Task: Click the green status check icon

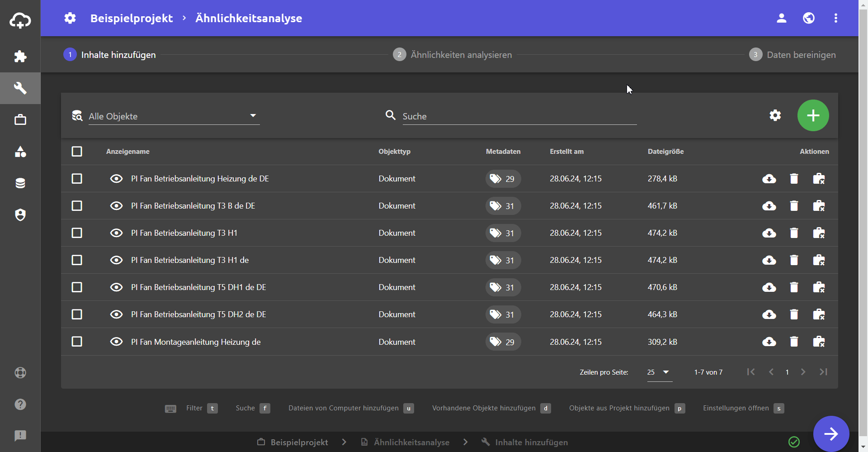Action: pos(794,442)
